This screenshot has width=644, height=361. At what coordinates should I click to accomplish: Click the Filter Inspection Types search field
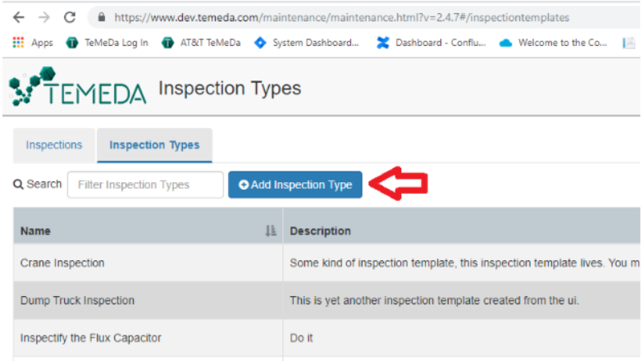pos(145,185)
